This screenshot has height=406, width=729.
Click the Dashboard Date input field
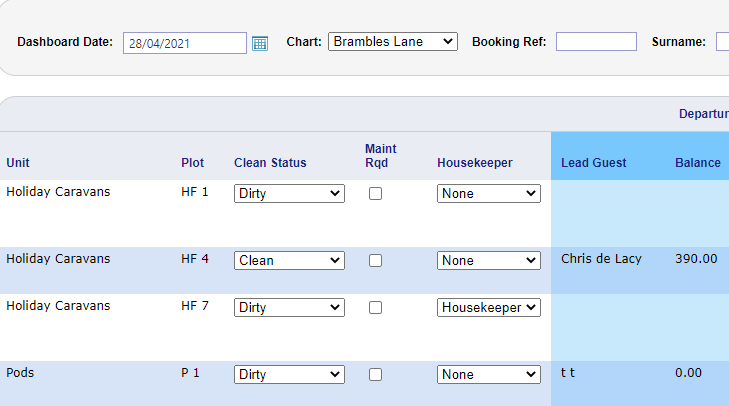point(184,43)
